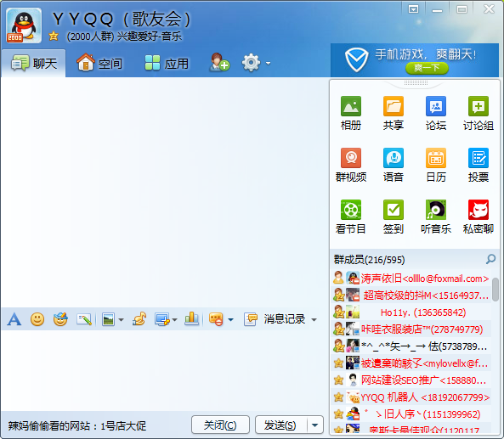Expand the settings gear dropdown arrow
The image size is (504, 439).
268,64
